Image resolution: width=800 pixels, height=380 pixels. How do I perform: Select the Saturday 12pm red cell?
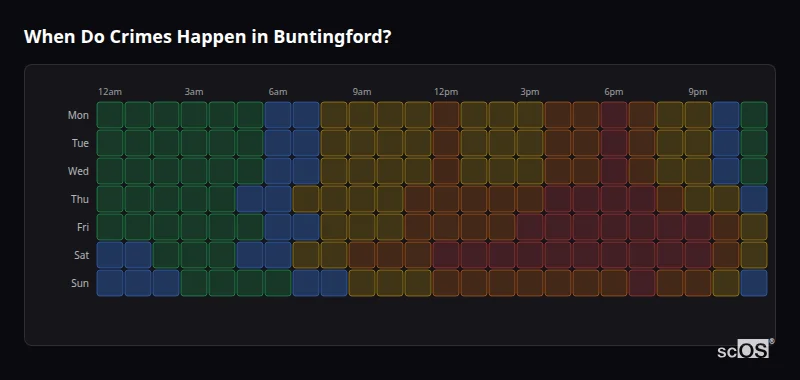446,255
